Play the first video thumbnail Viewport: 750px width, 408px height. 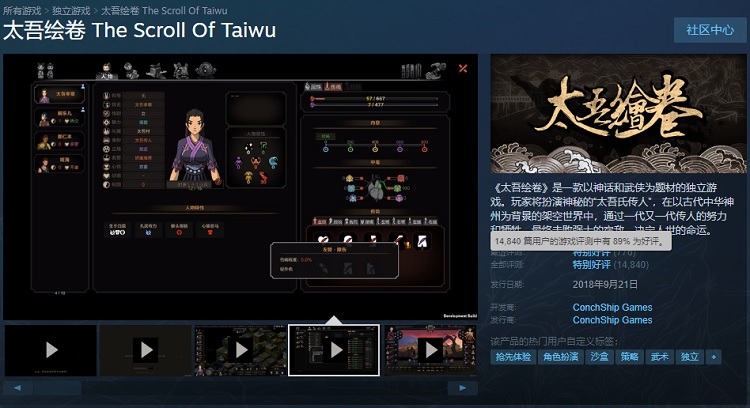pos(51,350)
